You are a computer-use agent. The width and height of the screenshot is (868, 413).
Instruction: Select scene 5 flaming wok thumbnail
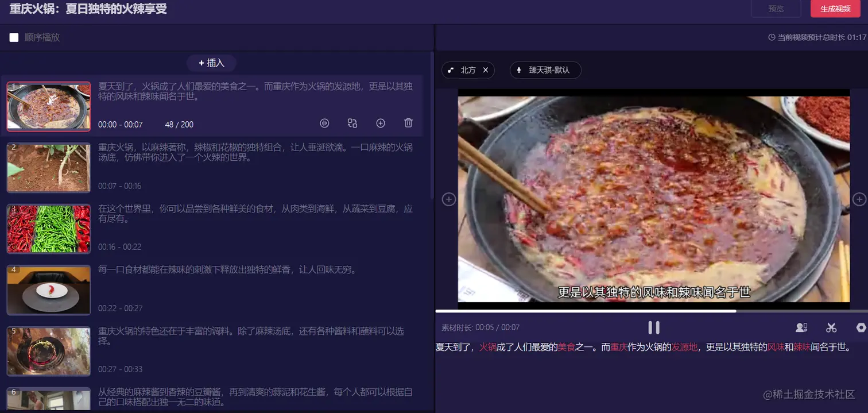coord(49,351)
